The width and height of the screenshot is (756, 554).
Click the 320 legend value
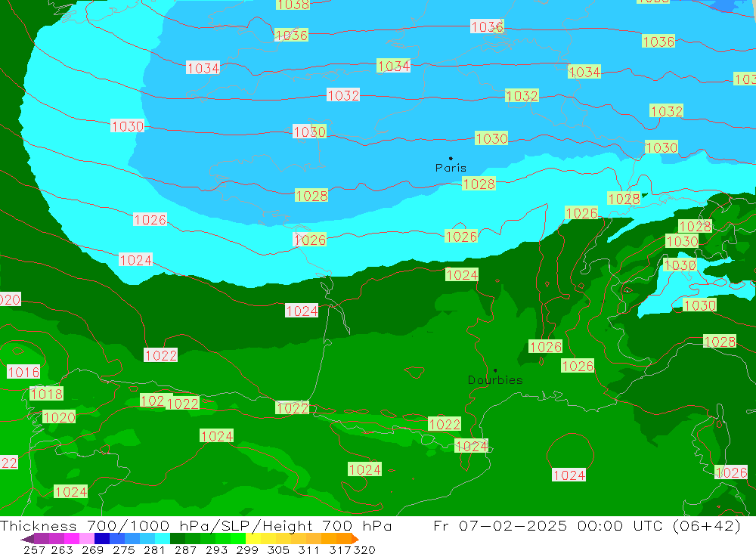click(x=363, y=549)
